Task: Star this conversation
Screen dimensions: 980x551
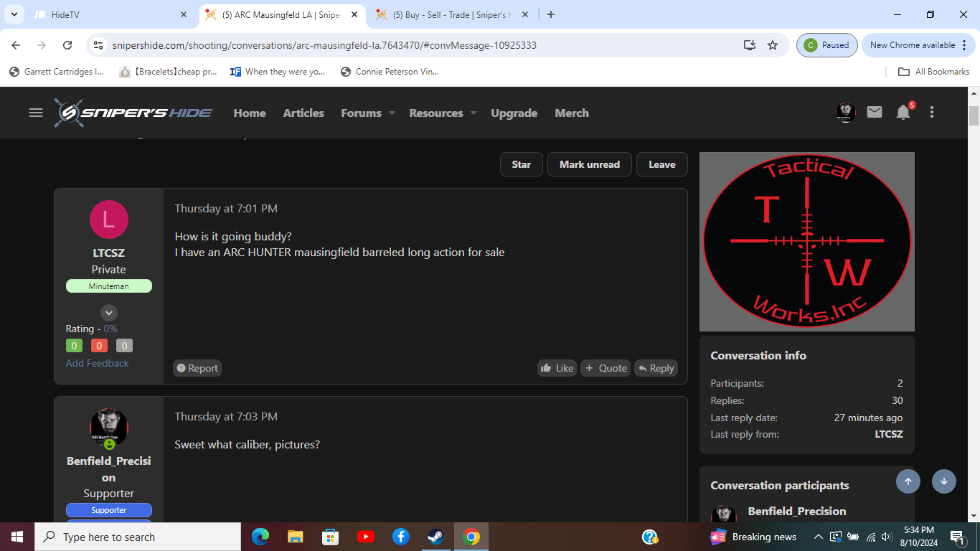Action: coord(521,164)
